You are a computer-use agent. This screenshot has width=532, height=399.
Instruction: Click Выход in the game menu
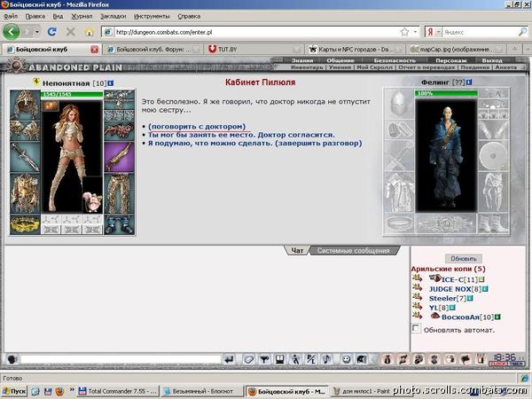coord(492,60)
